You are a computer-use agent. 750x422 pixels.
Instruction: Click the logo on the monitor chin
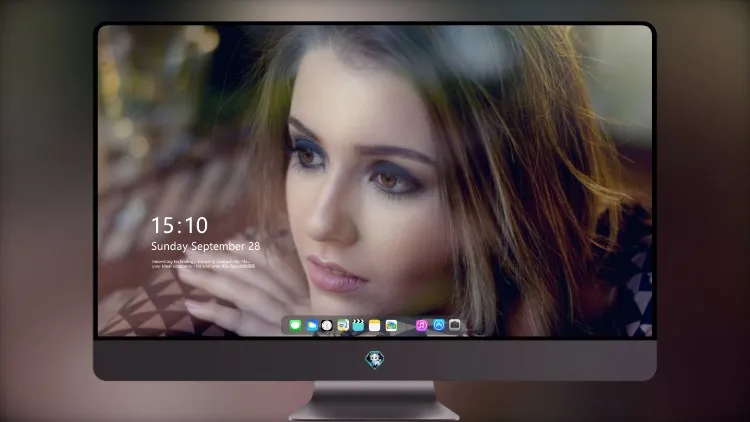point(375,359)
